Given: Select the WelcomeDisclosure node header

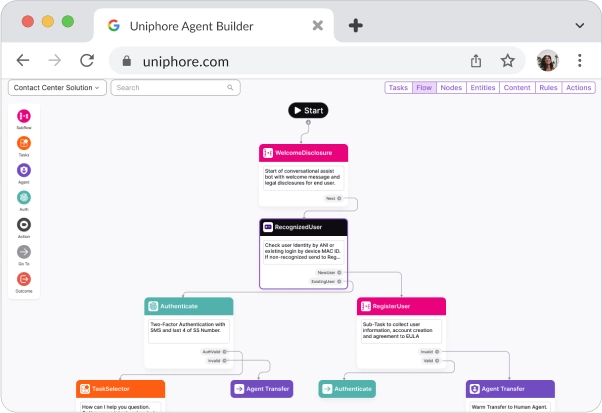Looking at the screenshot, I should [x=303, y=153].
